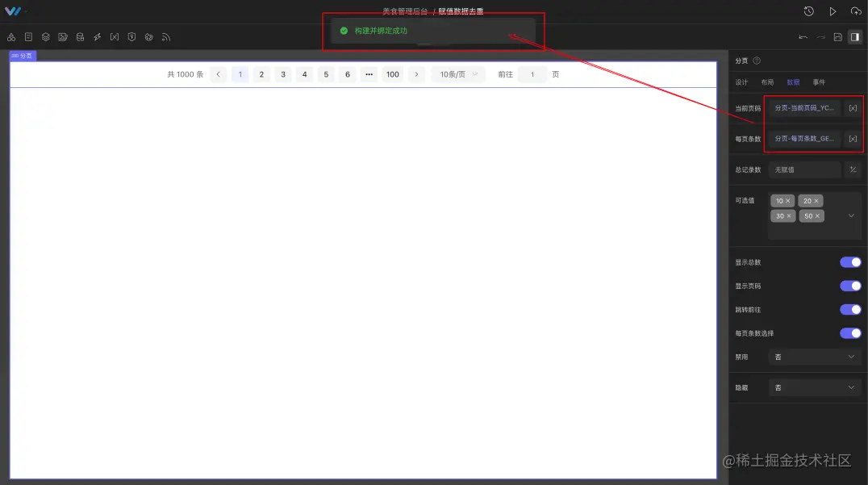Switch to the 事件 tab
This screenshot has height=485, width=868.
(819, 82)
